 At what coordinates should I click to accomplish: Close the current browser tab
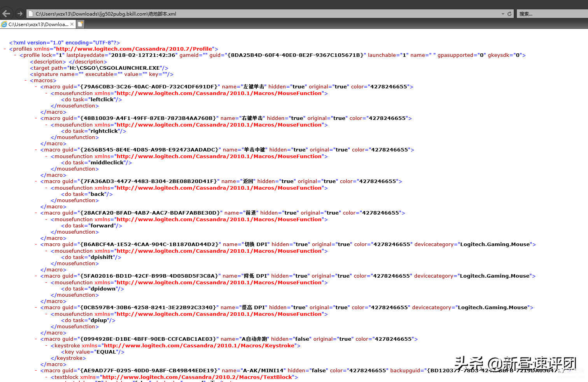[x=72, y=24]
